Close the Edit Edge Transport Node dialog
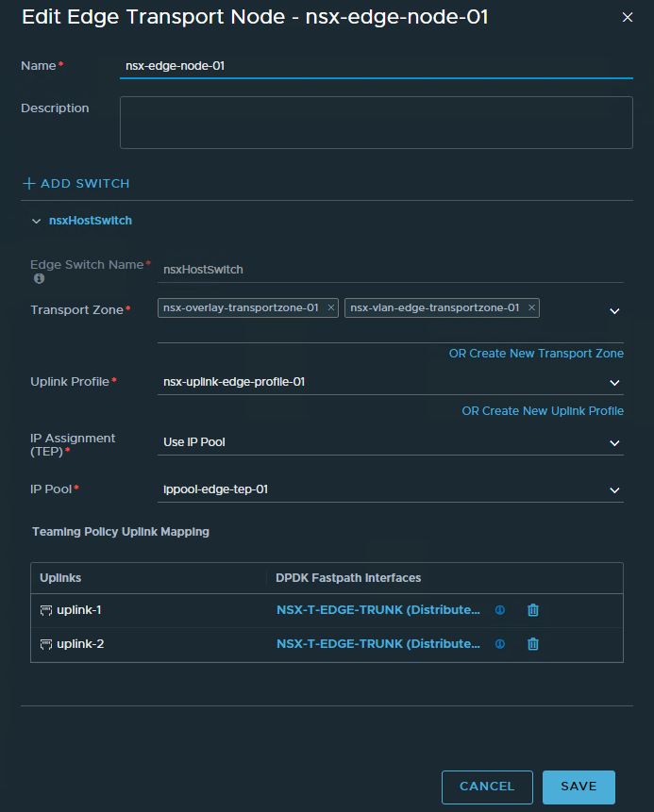Screen dimensions: 654x812 click(x=627, y=18)
